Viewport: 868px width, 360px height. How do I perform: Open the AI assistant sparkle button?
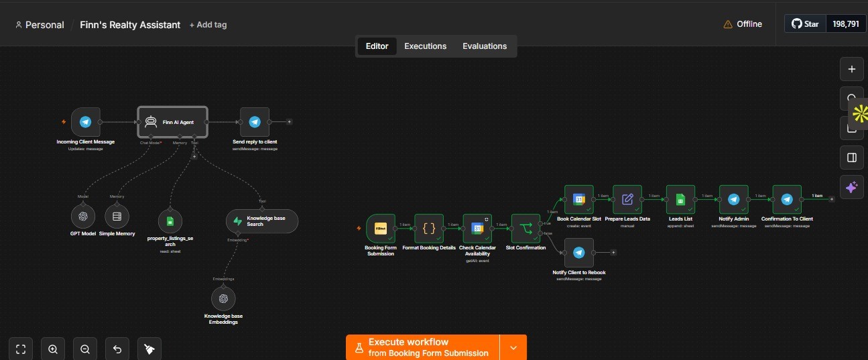tap(852, 188)
